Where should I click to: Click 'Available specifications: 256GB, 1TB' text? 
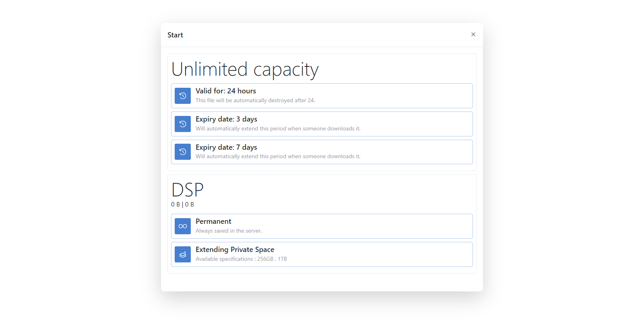click(x=241, y=259)
